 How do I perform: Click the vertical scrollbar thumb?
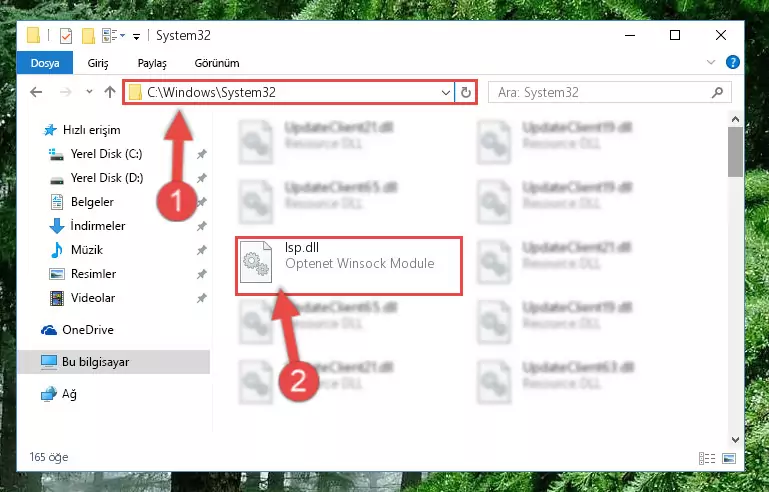(735, 152)
